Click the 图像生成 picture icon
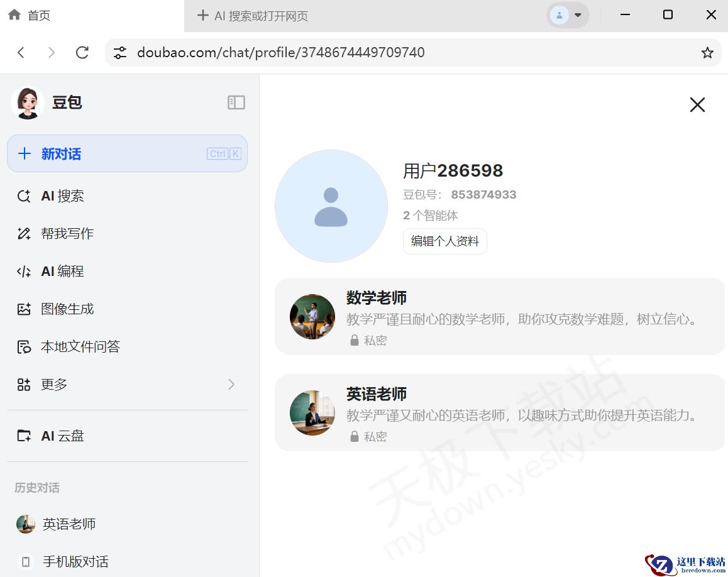 (24, 309)
